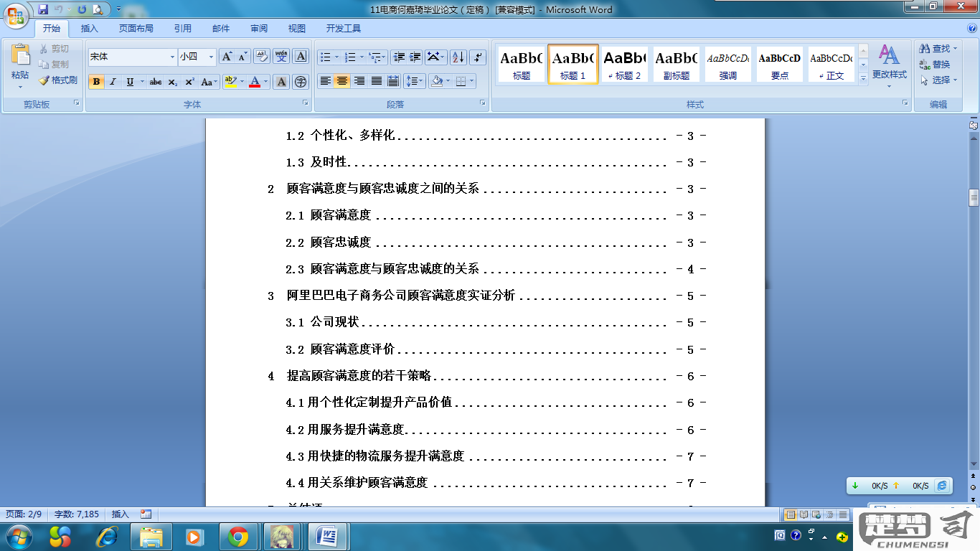
Task: Open multilevel list dropdown
Action: click(377, 57)
